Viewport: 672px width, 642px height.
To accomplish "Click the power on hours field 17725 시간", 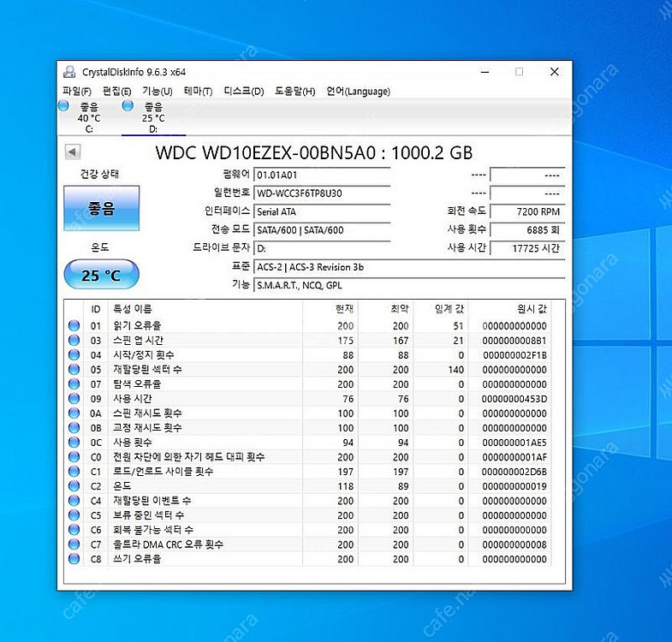I will 527,248.
